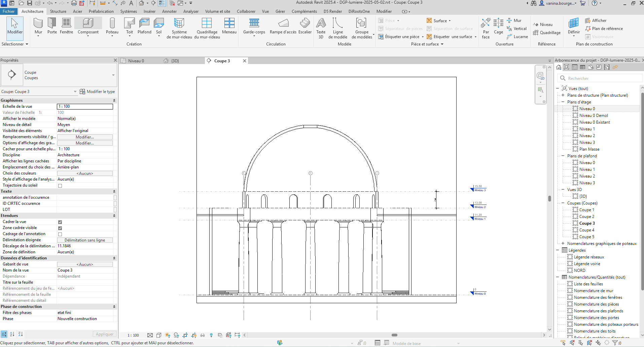The width and height of the screenshot is (644, 347).
Task: Toggle the Trajectoire du soleil checkbox
Action: point(60,186)
